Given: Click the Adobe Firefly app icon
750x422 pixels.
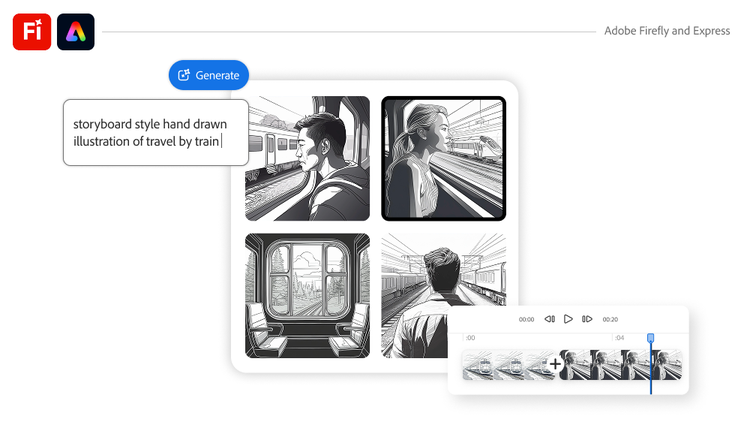Looking at the screenshot, I should point(31,32).
